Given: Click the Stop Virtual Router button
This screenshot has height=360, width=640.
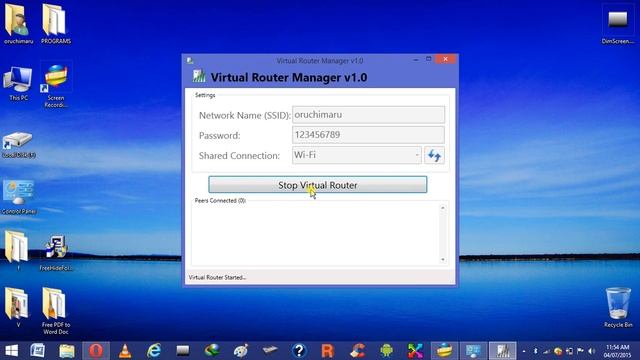Looking at the screenshot, I should click(318, 185).
